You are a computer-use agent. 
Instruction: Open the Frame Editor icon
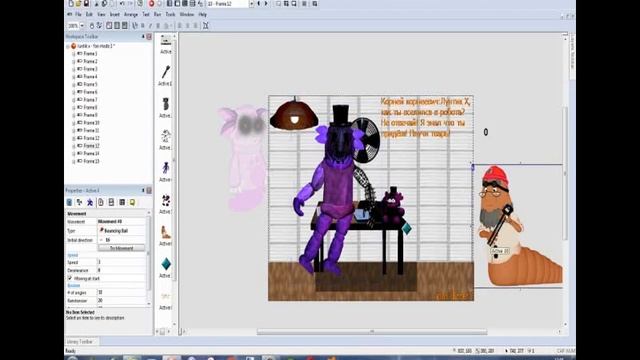pyautogui.click(x=177, y=4)
